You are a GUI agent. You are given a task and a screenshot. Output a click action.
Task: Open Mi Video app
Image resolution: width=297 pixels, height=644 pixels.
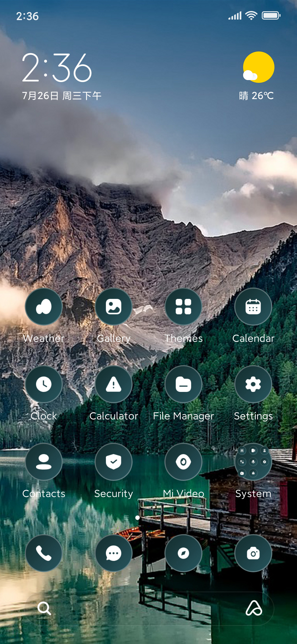tap(183, 462)
